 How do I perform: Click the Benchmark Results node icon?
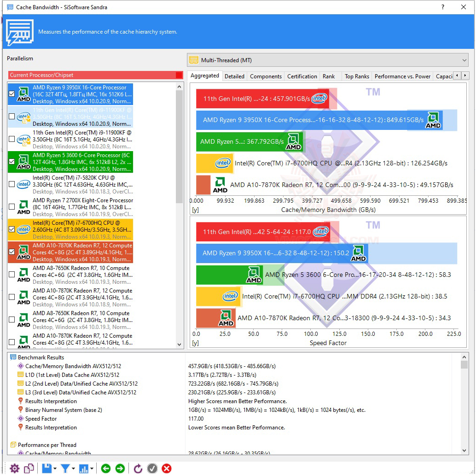click(13, 357)
